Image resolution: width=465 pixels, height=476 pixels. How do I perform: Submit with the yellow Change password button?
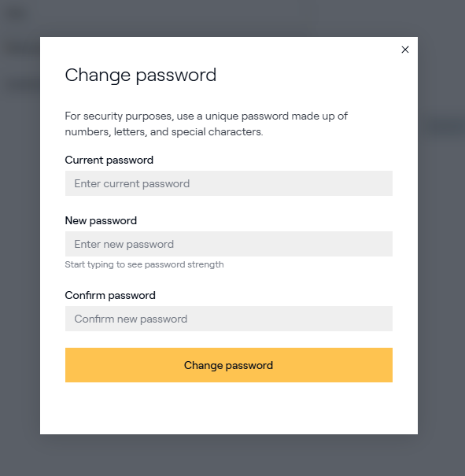coord(228,365)
